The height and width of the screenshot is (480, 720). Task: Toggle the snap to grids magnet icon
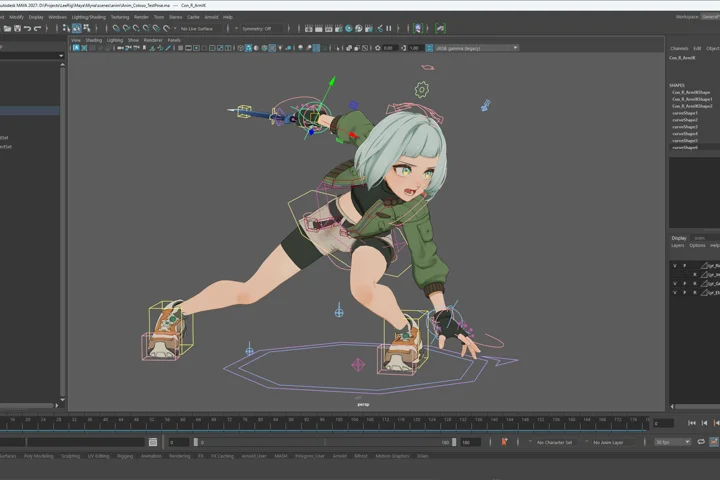point(116,28)
